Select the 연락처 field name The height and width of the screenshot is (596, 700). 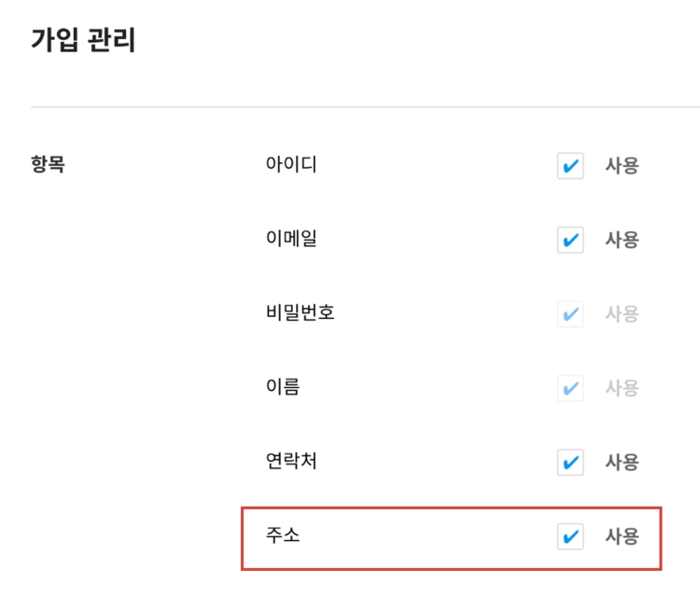(x=291, y=461)
